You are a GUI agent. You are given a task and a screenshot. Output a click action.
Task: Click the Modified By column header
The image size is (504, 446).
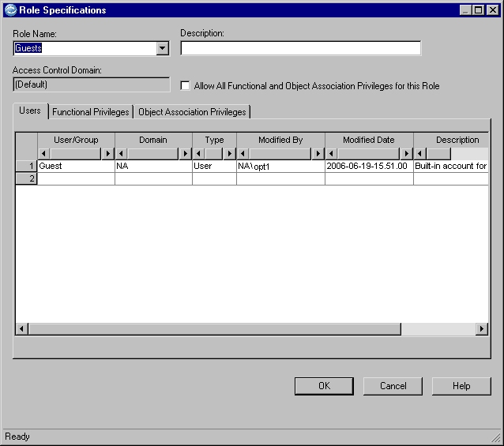click(280, 140)
